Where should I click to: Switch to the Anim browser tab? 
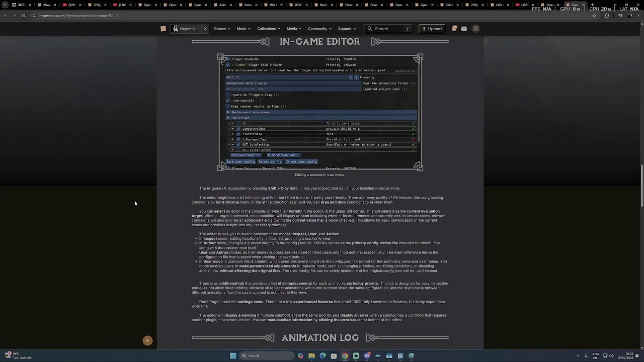[x=222, y=5]
